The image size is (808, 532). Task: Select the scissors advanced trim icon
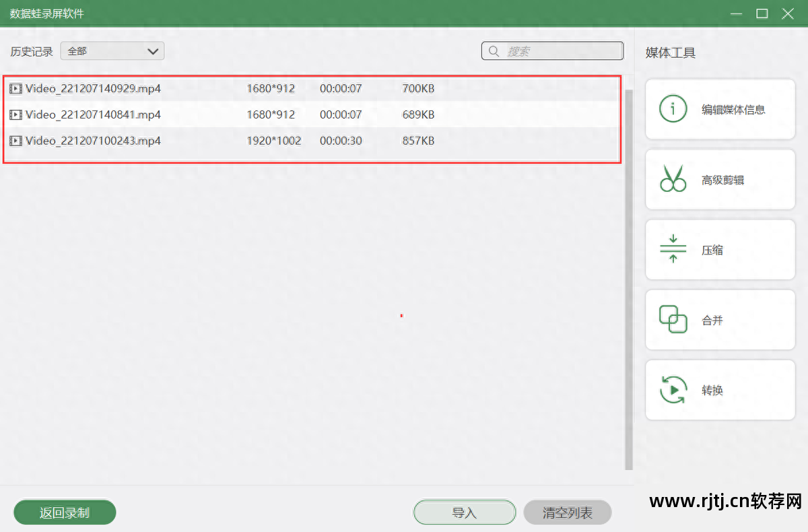click(673, 179)
